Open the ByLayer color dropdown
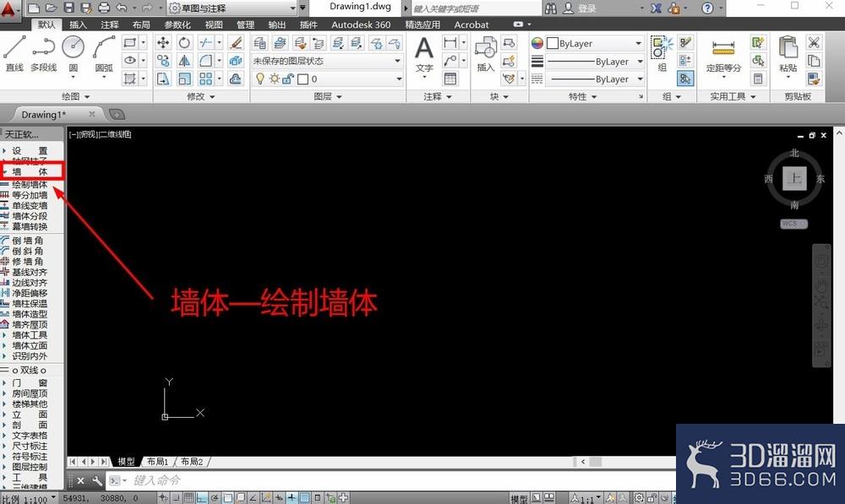The height and width of the screenshot is (504, 845). (595, 43)
